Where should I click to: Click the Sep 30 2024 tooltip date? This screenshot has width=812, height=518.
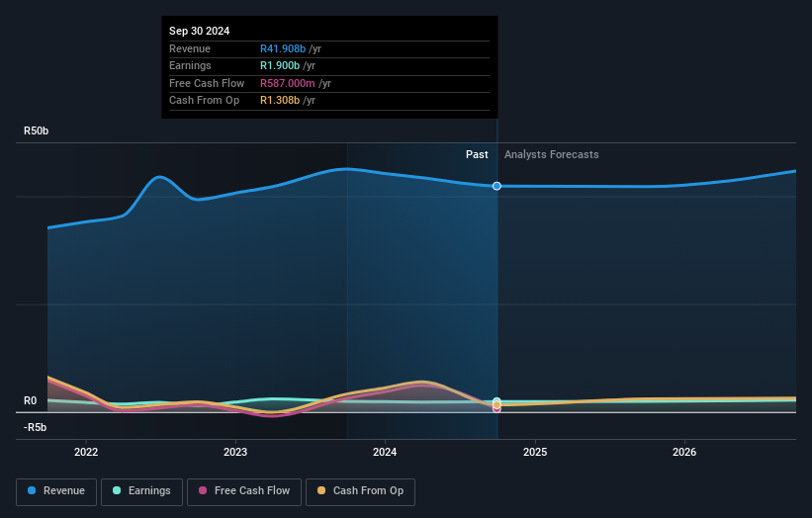coord(200,31)
